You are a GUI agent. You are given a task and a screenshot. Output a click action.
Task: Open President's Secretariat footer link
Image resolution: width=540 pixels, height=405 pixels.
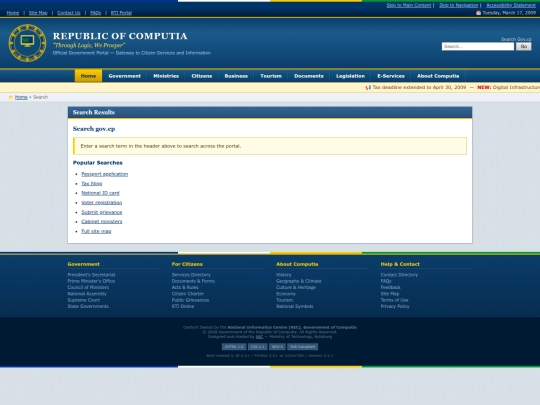click(x=91, y=275)
